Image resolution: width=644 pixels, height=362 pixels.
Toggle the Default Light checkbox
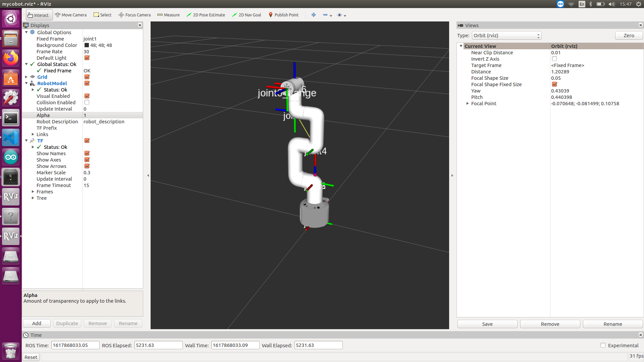coord(87,58)
